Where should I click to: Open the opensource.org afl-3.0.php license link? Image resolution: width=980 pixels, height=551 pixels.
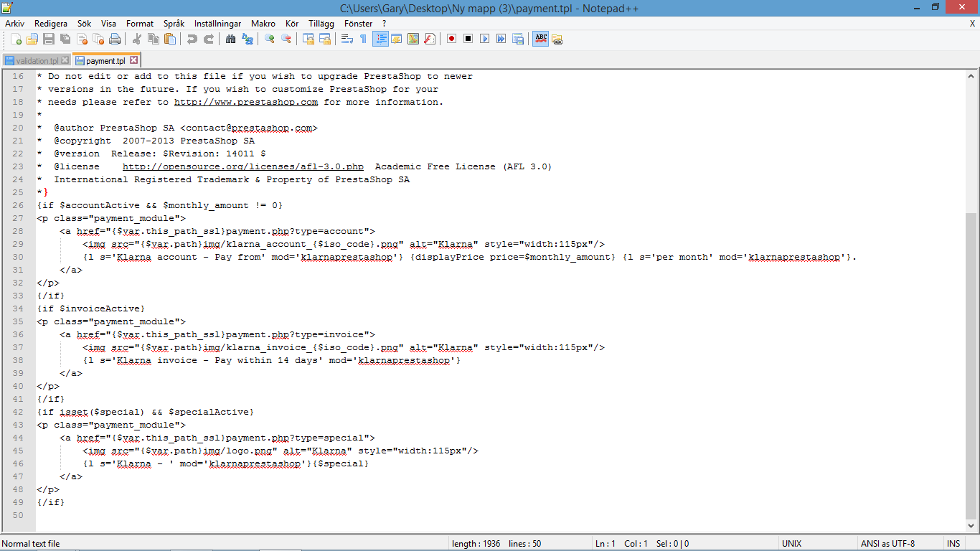[x=243, y=166]
